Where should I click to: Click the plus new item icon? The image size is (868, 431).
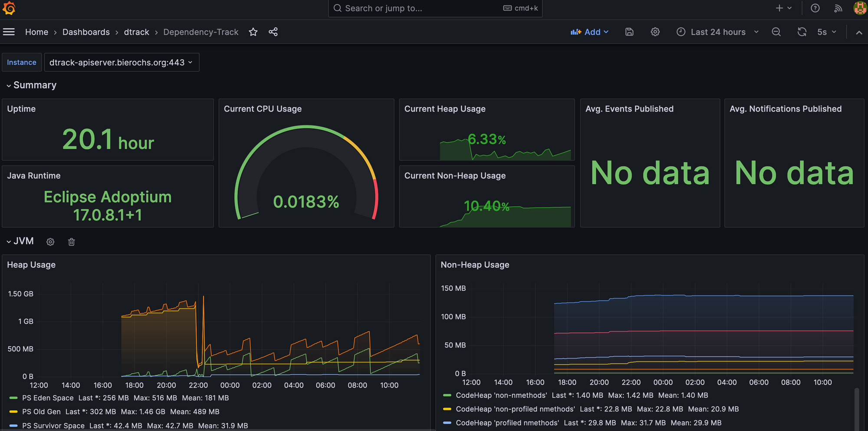click(779, 8)
